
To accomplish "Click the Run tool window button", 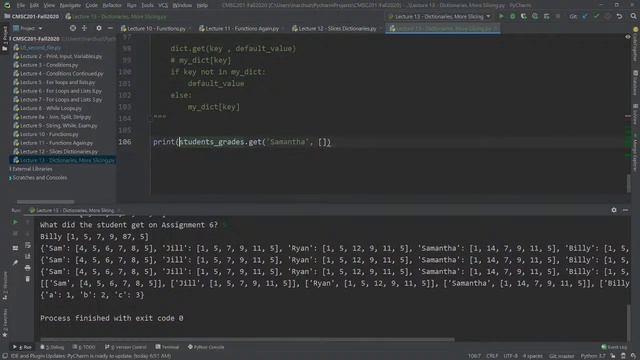I will coord(22,347).
